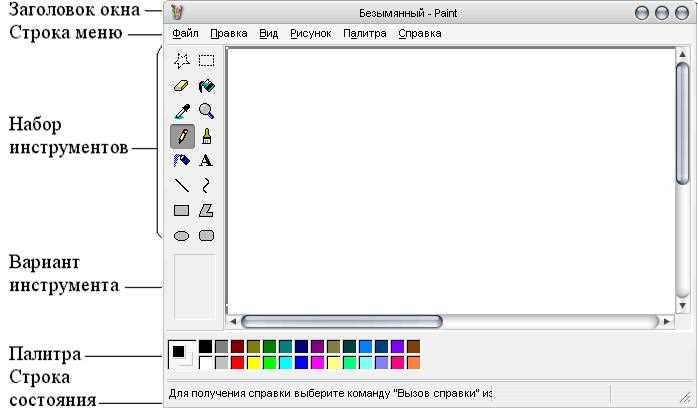This screenshot has width=698, height=409.
Task: Choose the lime green palette color
Action: 269,362
